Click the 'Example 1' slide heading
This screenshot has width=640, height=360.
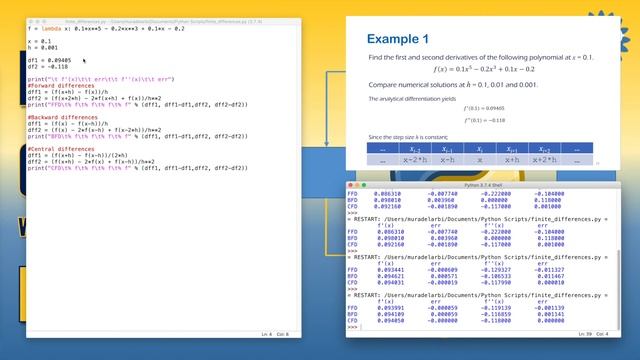[398, 39]
